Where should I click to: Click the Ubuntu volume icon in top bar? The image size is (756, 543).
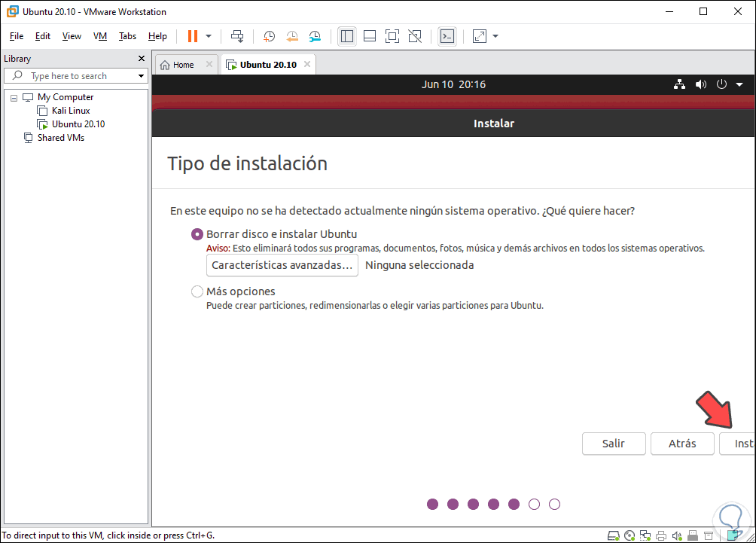700,84
